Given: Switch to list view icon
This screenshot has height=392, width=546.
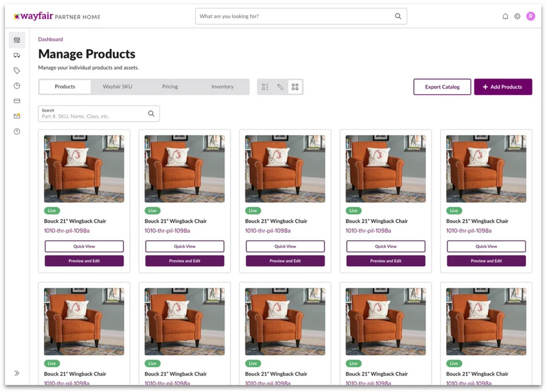Looking at the screenshot, I should click(265, 87).
